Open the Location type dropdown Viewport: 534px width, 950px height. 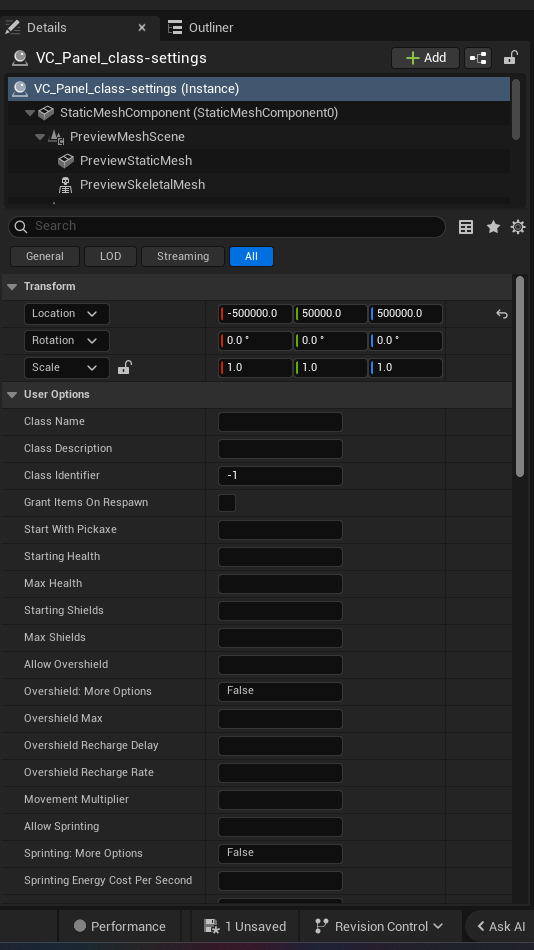click(67, 313)
